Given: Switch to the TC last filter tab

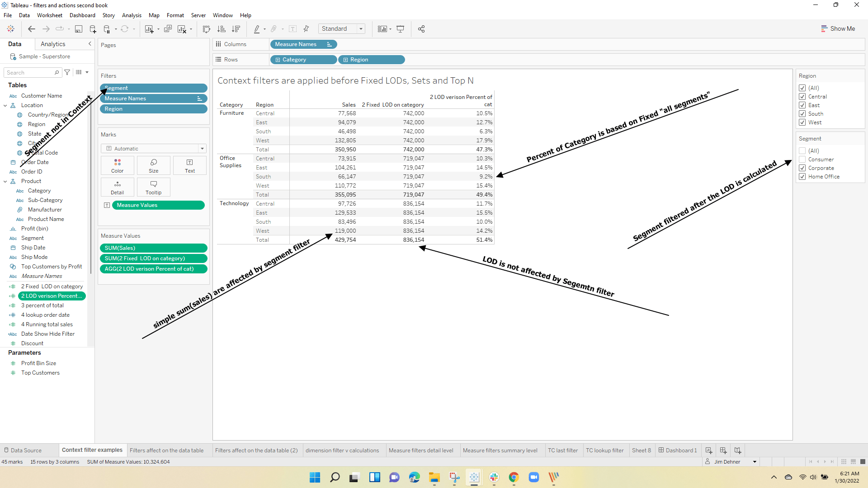Looking at the screenshot, I should click(x=563, y=450).
